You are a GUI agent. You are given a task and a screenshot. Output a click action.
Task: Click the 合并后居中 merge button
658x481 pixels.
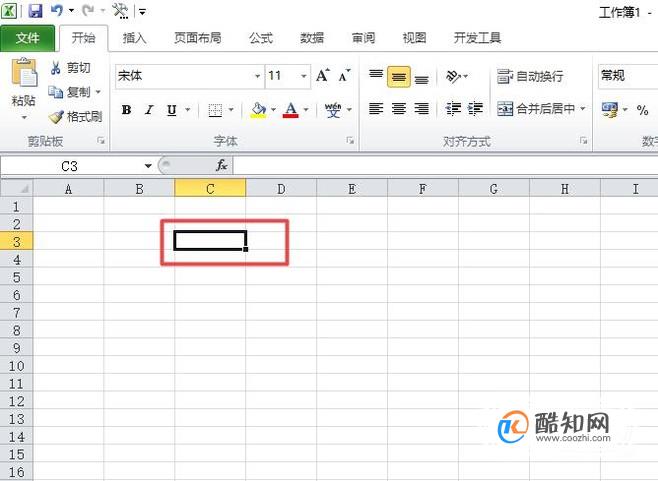coord(536,109)
